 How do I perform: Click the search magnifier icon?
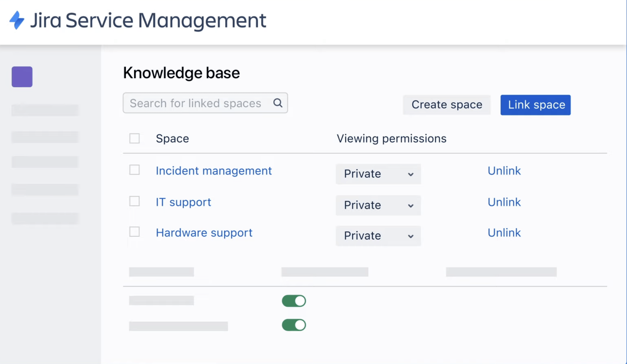coord(278,103)
